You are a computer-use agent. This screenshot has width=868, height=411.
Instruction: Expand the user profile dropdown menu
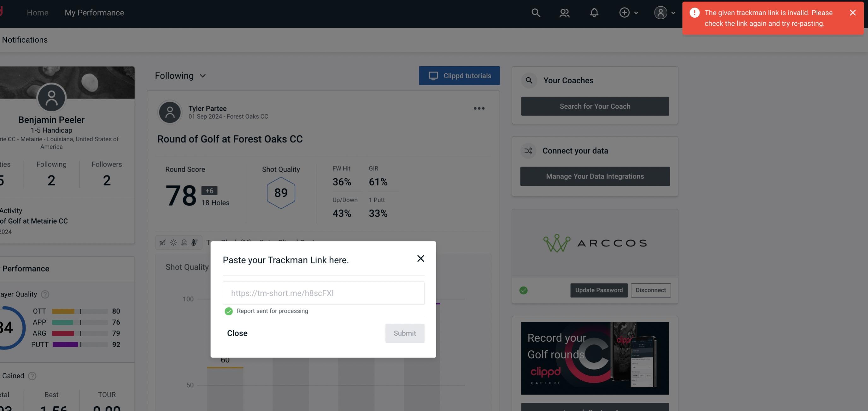click(665, 12)
